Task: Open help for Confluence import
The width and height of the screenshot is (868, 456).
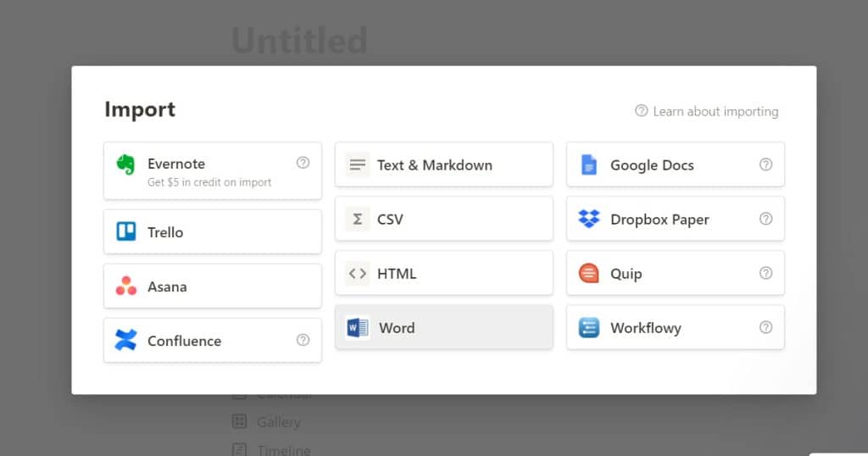Action: click(x=303, y=339)
